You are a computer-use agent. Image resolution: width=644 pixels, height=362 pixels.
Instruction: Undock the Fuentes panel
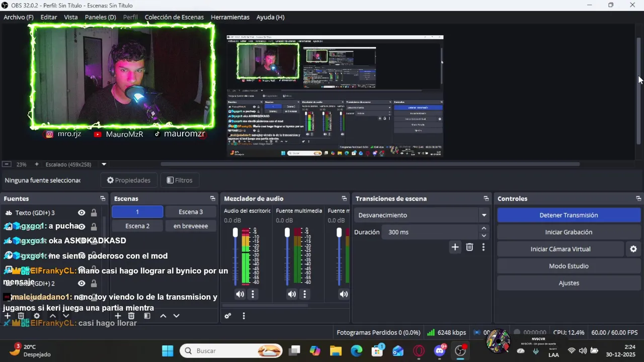coord(103,199)
